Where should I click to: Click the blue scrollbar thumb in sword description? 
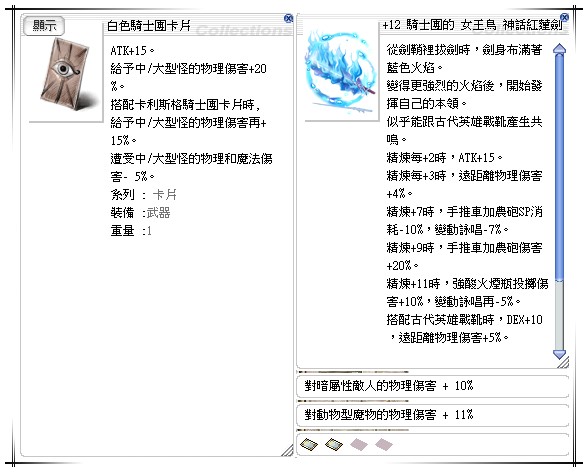(x=559, y=167)
